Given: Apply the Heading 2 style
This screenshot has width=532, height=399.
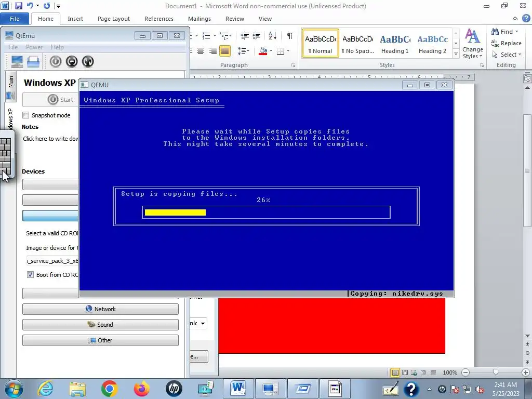Looking at the screenshot, I should pos(432,44).
